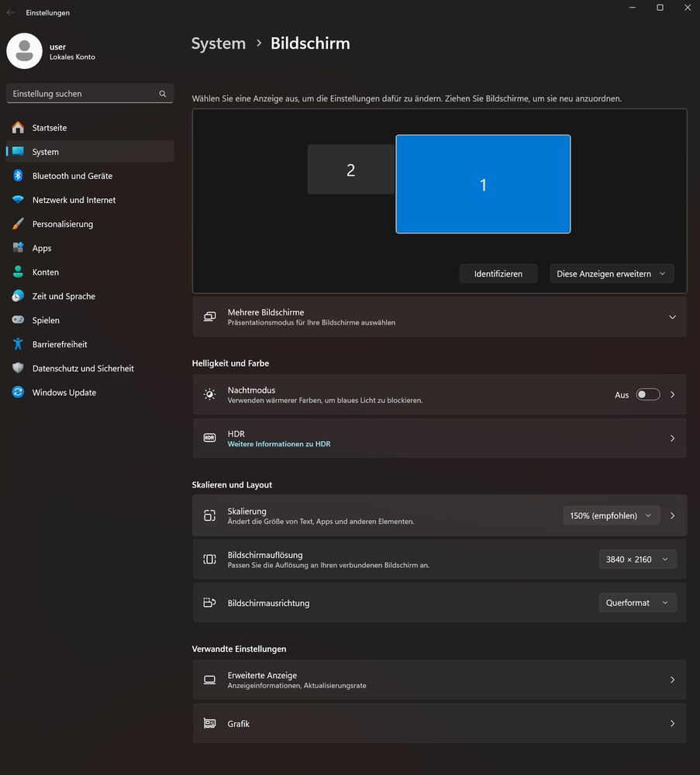This screenshot has height=775, width=700.
Task: Open the Bildschirmauflösung 3840 × 2160 dropdown
Action: pos(637,559)
